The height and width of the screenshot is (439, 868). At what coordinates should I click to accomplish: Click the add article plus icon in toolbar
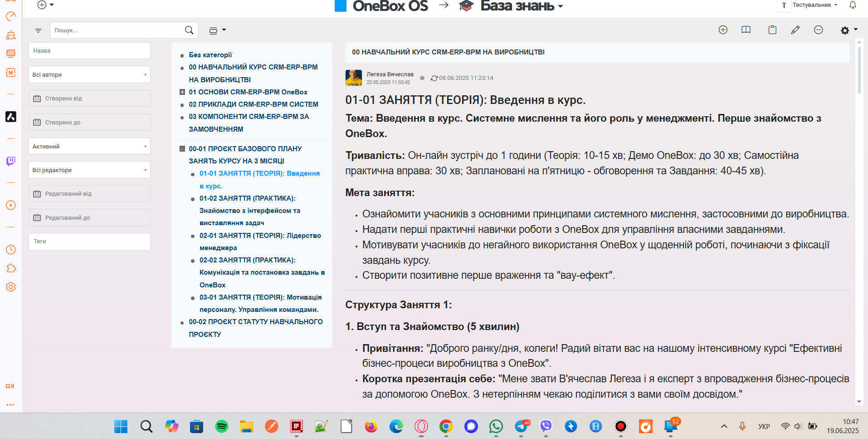coord(723,30)
